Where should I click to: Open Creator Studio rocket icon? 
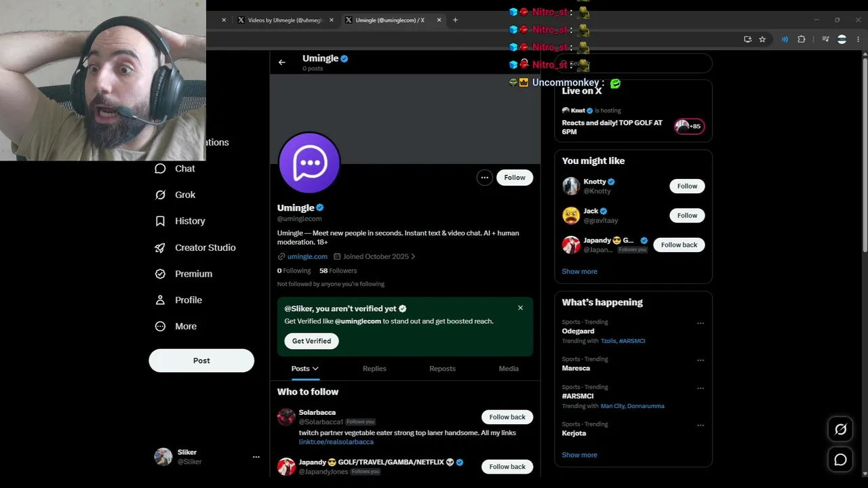pyautogui.click(x=160, y=247)
